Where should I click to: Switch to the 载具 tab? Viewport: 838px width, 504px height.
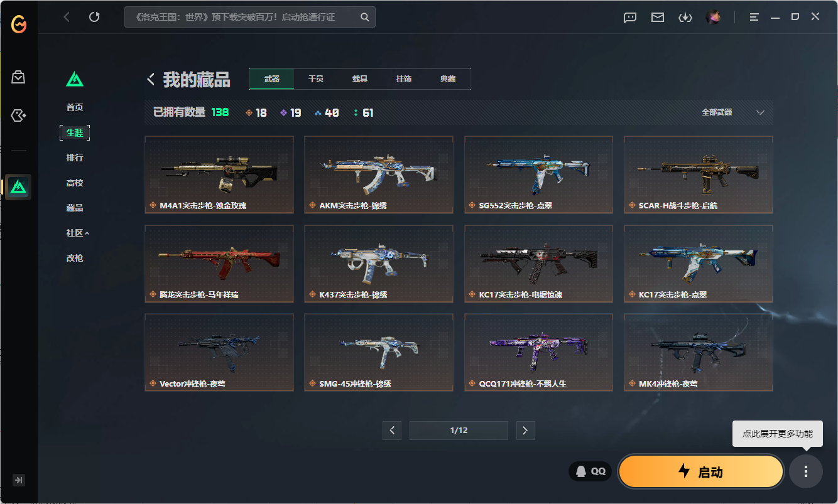pyautogui.click(x=360, y=79)
